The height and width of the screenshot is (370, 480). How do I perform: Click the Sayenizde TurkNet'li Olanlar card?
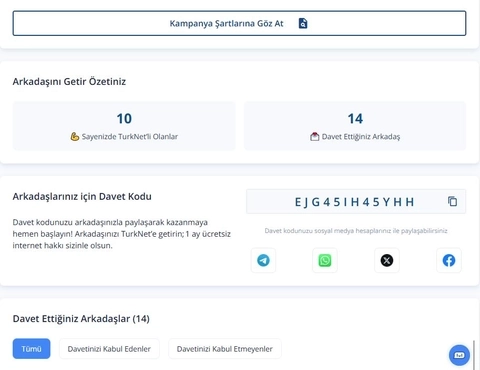click(x=124, y=126)
